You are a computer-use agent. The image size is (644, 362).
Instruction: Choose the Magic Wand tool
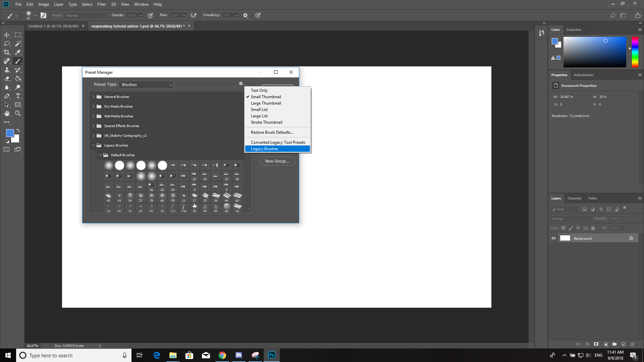pyautogui.click(x=18, y=44)
